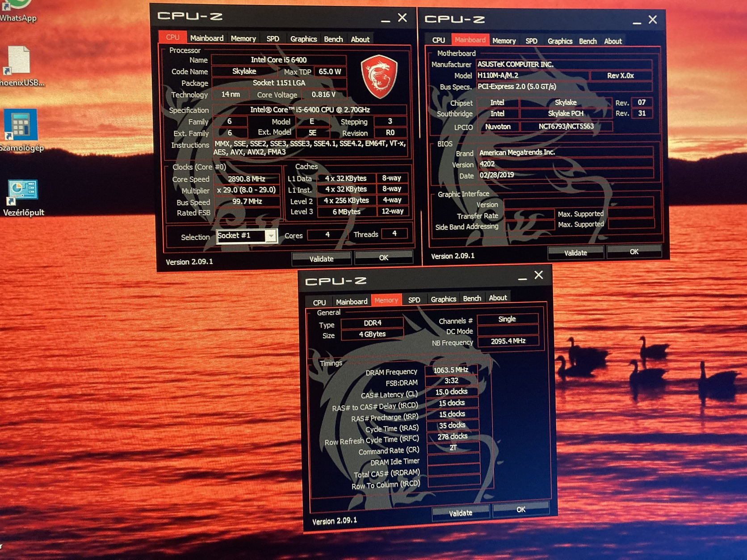The image size is (747, 560).
Task: Show About tab in the Mainboard window
Action: tap(613, 41)
